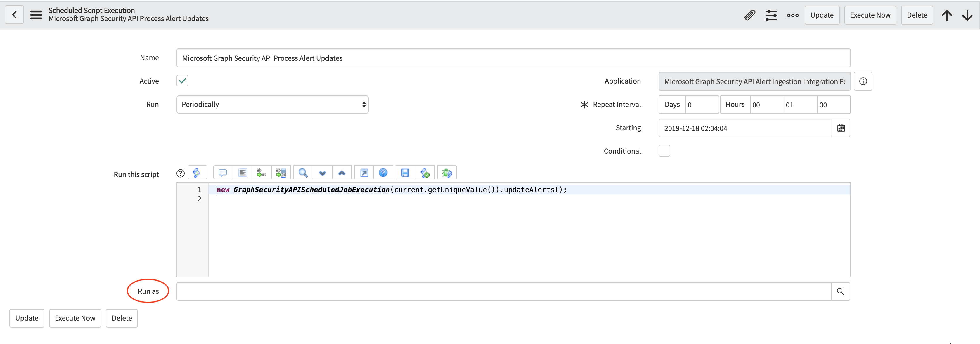Open Replace All tool in editor
Viewport: 980px width, 344px height.
pyautogui.click(x=281, y=173)
